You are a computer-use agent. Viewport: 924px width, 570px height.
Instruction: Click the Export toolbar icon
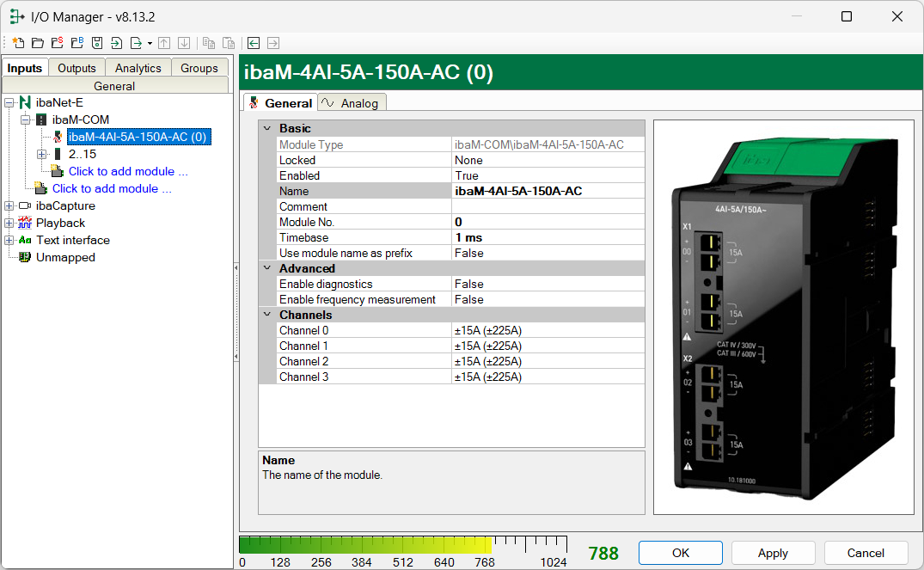[x=136, y=43]
